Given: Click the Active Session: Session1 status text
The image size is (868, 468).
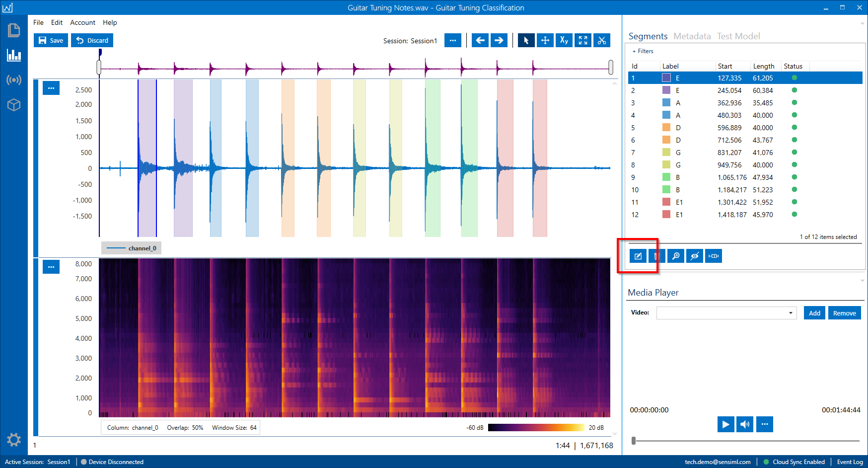Looking at the screenshot, I should pyautogui.click(x=38, y=462).
